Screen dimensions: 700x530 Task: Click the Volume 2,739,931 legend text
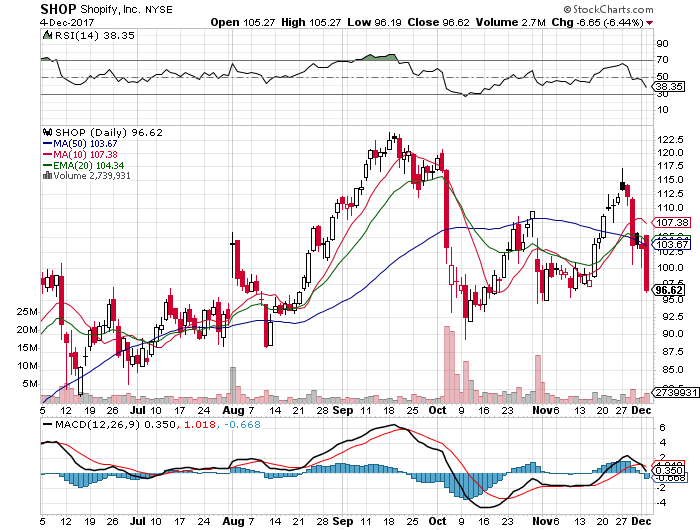[x=92, y=176]
